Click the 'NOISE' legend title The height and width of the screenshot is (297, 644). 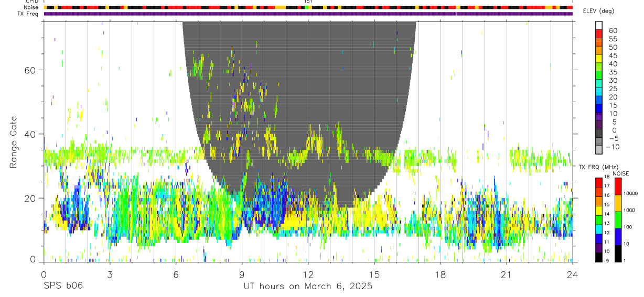click(x=620, y=173)
